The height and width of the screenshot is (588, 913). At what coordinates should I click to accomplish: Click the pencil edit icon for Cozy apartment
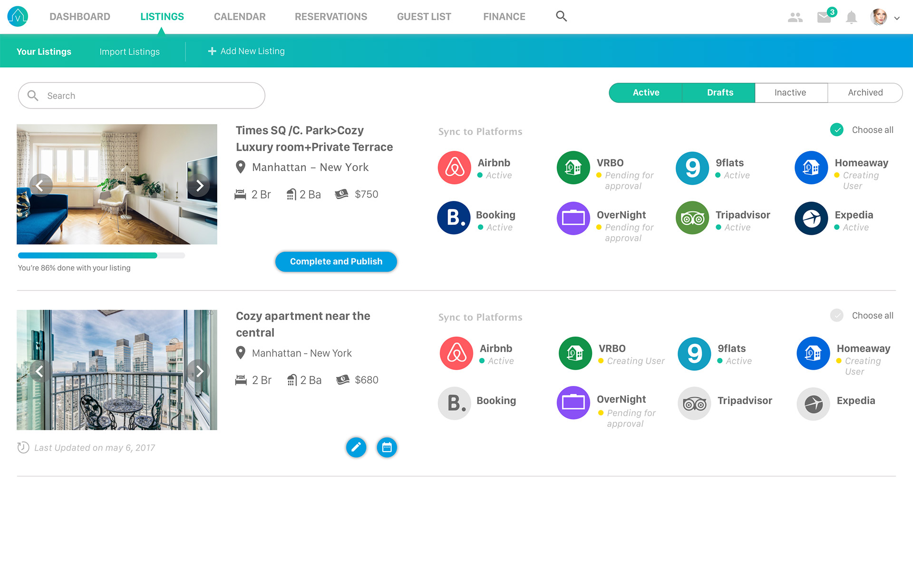point(356,447)
